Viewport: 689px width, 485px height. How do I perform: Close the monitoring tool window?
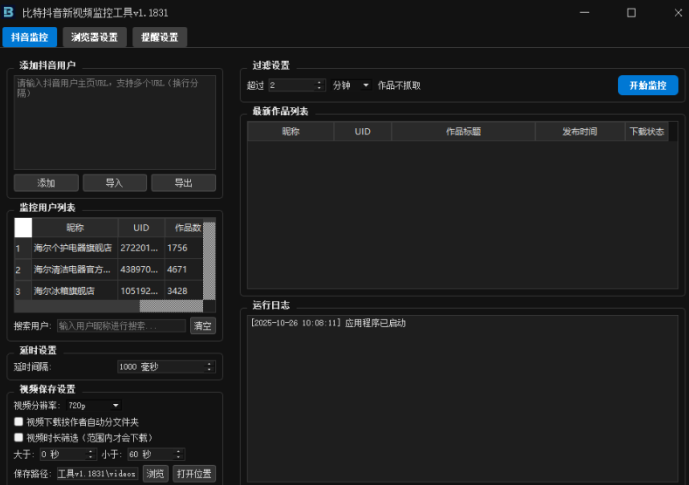678,13
